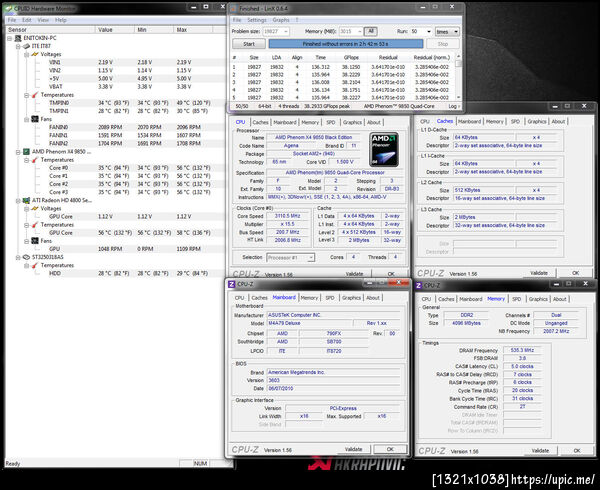Click the Fans icon under ATI Radeon
The width and height of the screenshot is (600, 490).
coord(35,241)
